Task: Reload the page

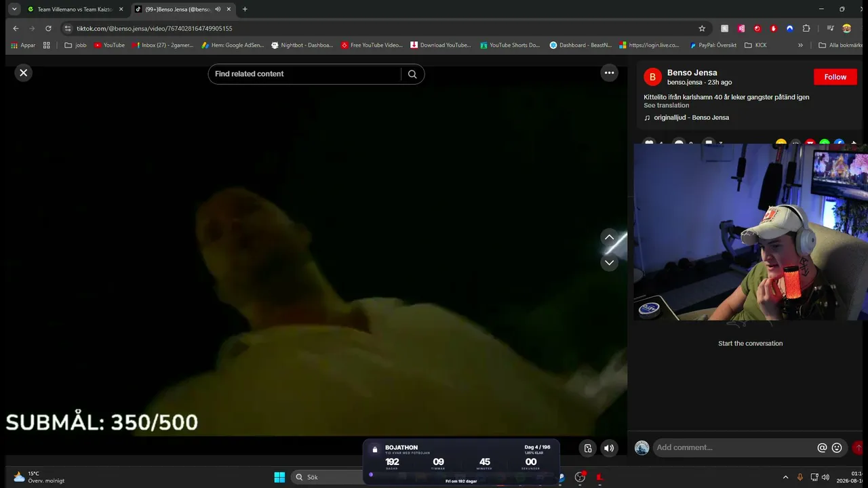Action: click(x=48, y=28)
